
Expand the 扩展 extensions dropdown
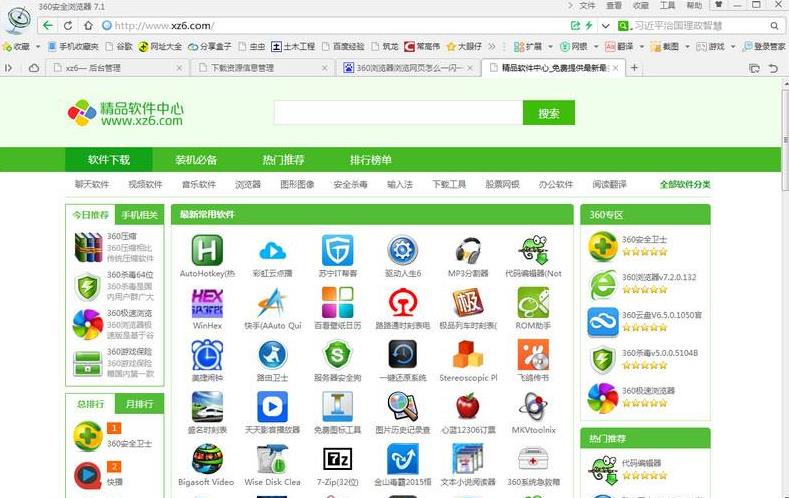coord(532,46)
